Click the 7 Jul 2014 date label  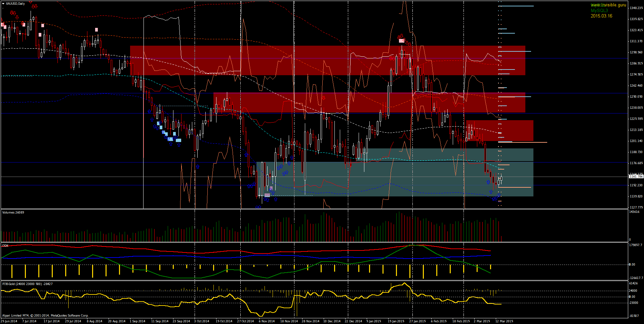[x=29, y=321]
